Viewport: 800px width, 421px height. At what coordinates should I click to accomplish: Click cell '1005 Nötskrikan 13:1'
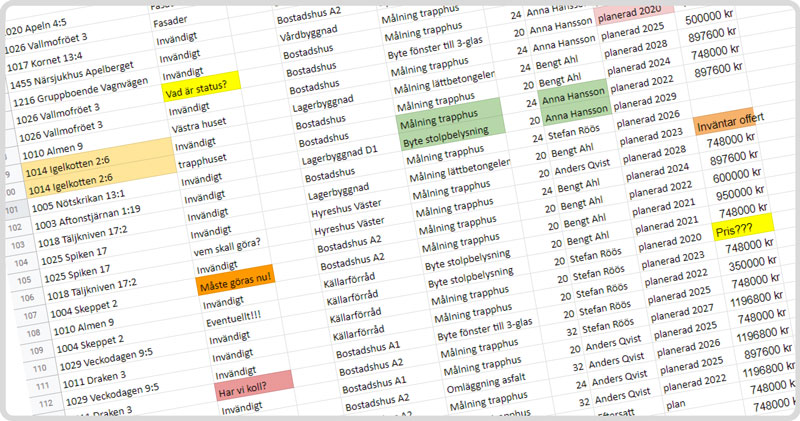(x=78, y=202)
